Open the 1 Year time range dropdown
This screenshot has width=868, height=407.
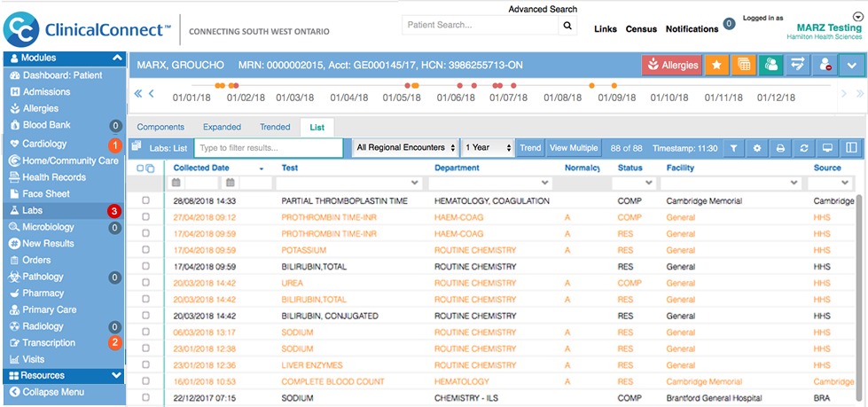pyautogui.click(x=489, y=148)
